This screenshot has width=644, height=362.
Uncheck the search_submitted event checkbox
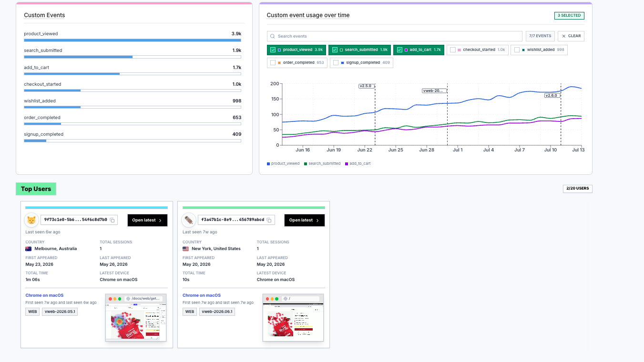click(335, 50)
